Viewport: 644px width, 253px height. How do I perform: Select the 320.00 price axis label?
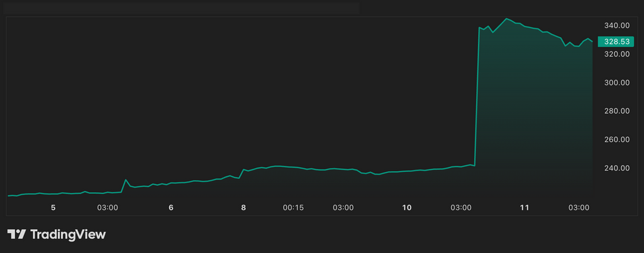pyautogui.click(x=616, y=54)
